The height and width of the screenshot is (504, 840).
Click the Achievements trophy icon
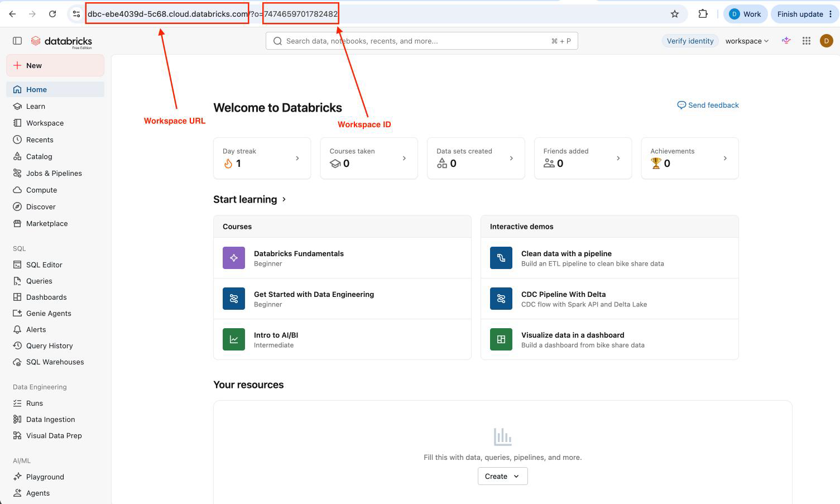(656, 164)
